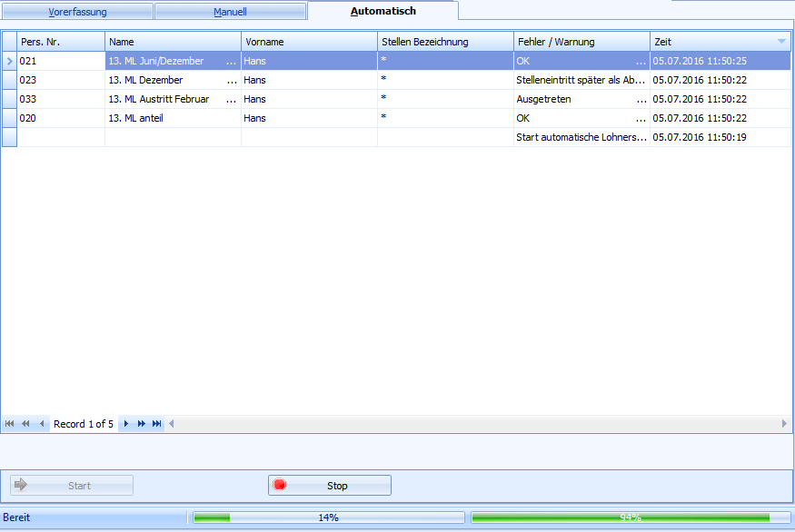795x532 pixels.
Task: Go to previous record arrow
Action: tap(41, 424)
